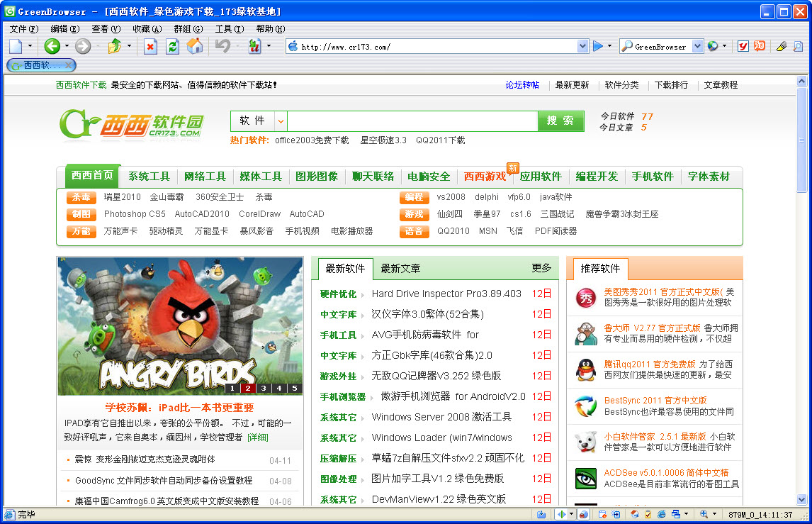
Task: Click the green Back arrow button
Action: [x=52, y=46]
